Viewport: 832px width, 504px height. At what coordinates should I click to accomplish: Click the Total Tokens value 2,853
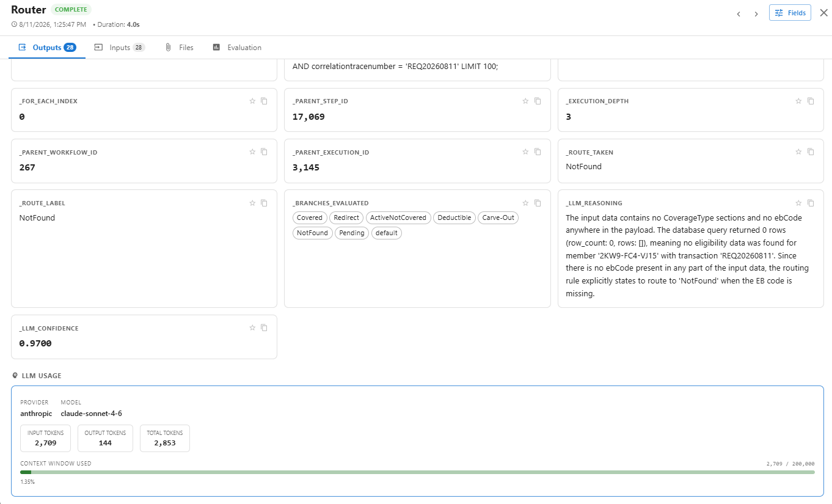pos(165,443)
